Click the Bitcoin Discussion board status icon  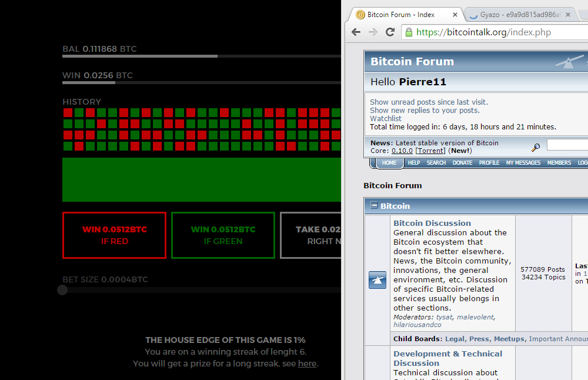(x=377, y=280)
